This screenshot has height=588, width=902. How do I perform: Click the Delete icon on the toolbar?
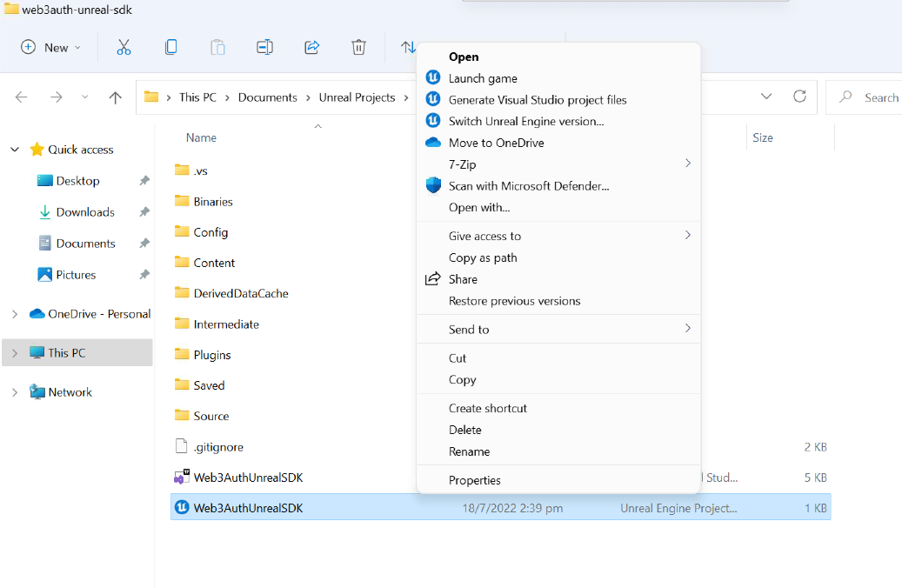tap(358, 47)
